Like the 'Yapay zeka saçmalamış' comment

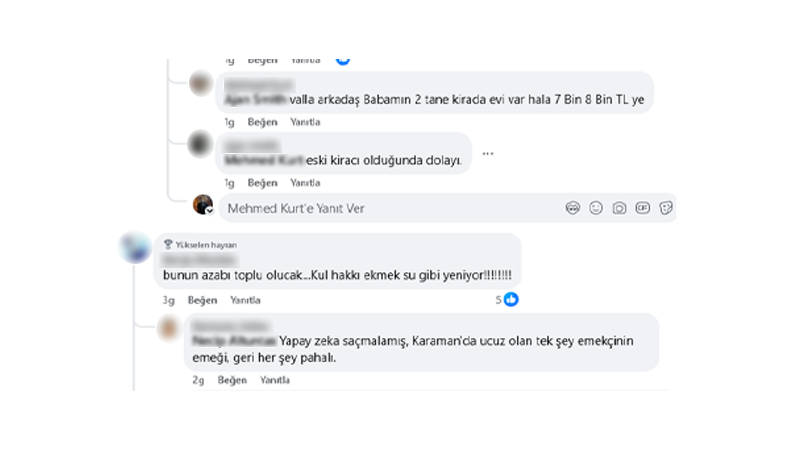click(x=232, y=380)
